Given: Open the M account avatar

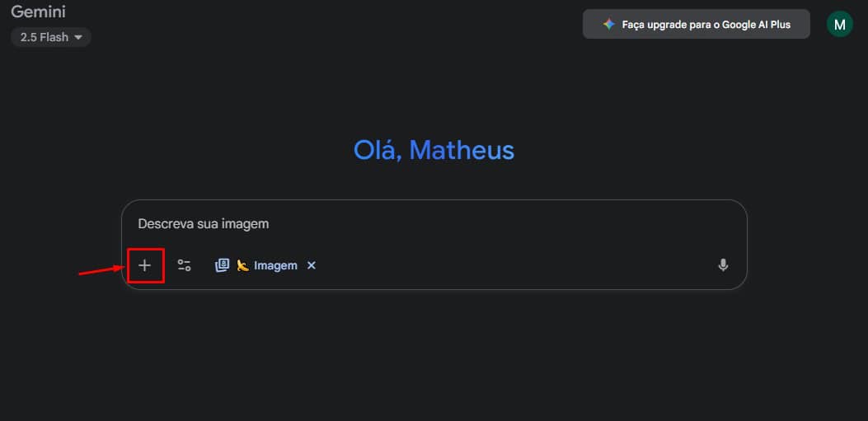Looking at the screenshot, I should pos(839,25).
